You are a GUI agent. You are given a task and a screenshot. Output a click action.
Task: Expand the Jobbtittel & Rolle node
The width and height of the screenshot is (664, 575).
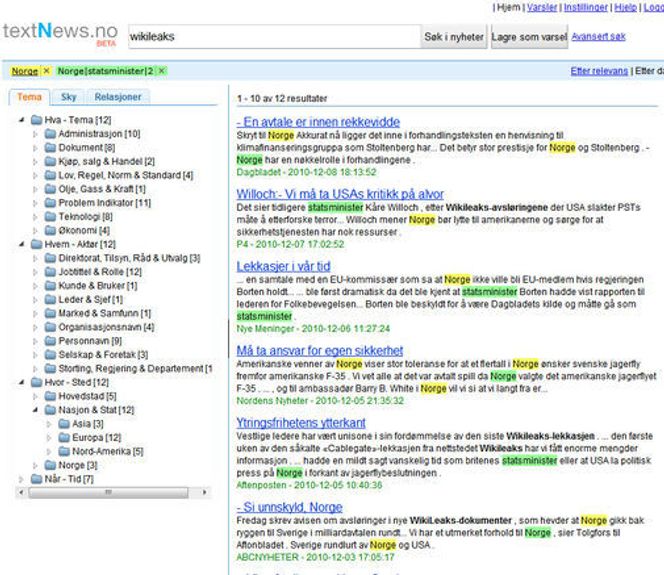(x=35, y=272)
